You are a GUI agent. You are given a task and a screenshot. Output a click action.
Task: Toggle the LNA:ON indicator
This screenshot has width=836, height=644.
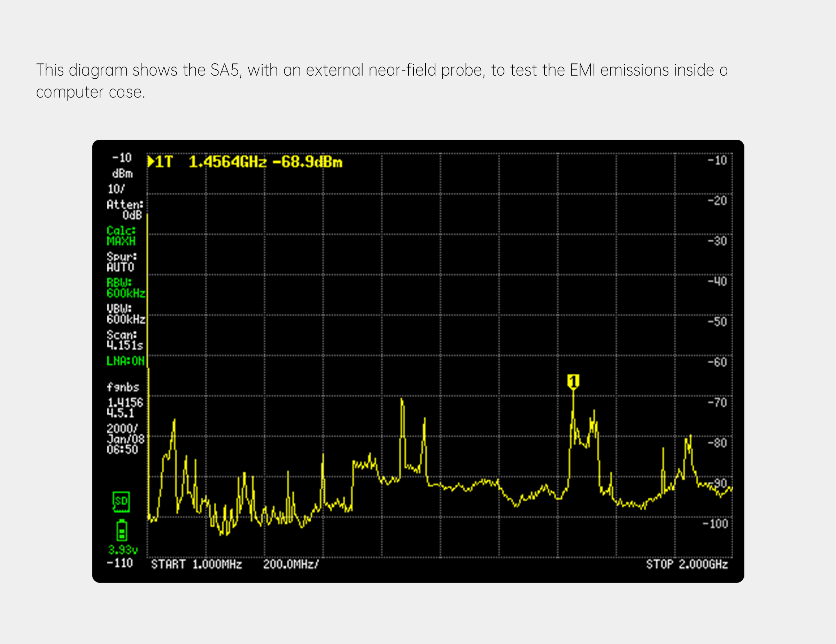click(125, 361)
